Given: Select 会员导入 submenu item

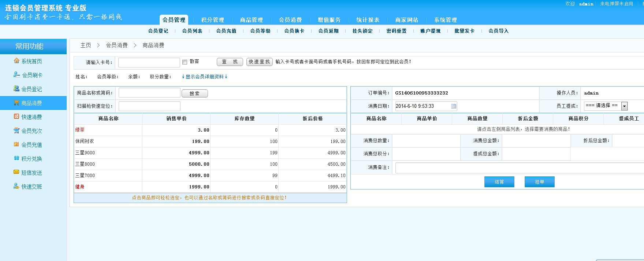Looking at the screenshot, I should [x=499, y=31].
